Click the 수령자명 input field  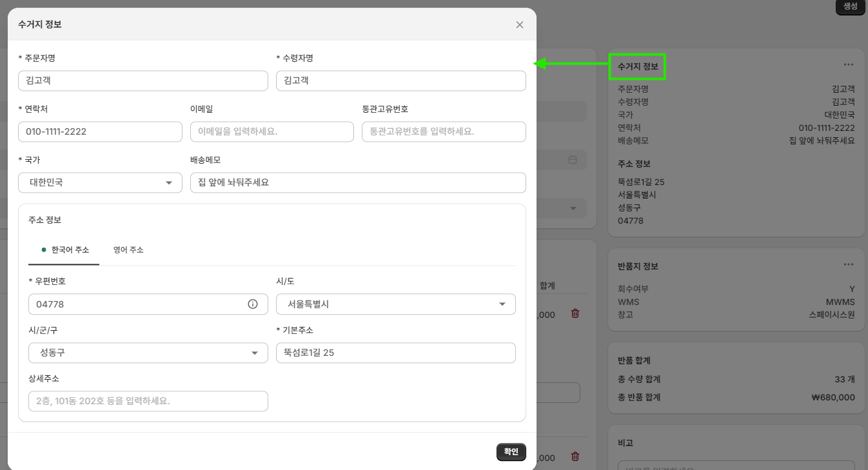(401, 81)
